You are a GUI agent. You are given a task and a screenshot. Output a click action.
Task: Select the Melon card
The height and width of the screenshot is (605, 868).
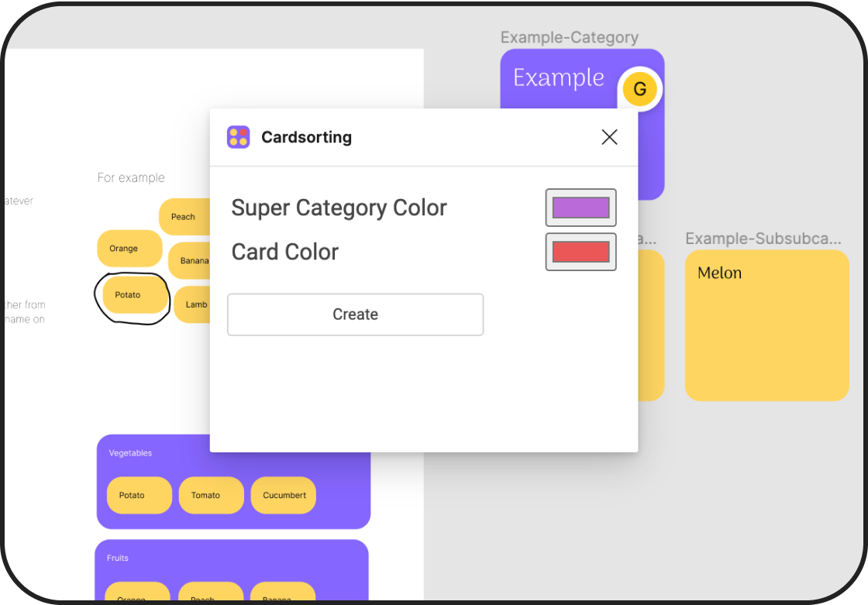coord(766,325)
